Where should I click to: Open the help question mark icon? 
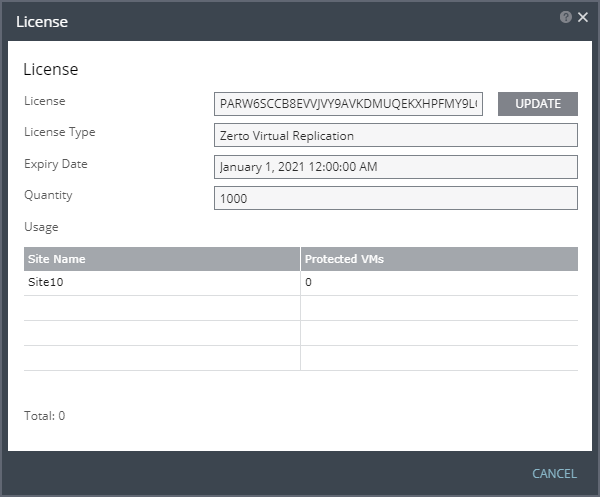565,17
